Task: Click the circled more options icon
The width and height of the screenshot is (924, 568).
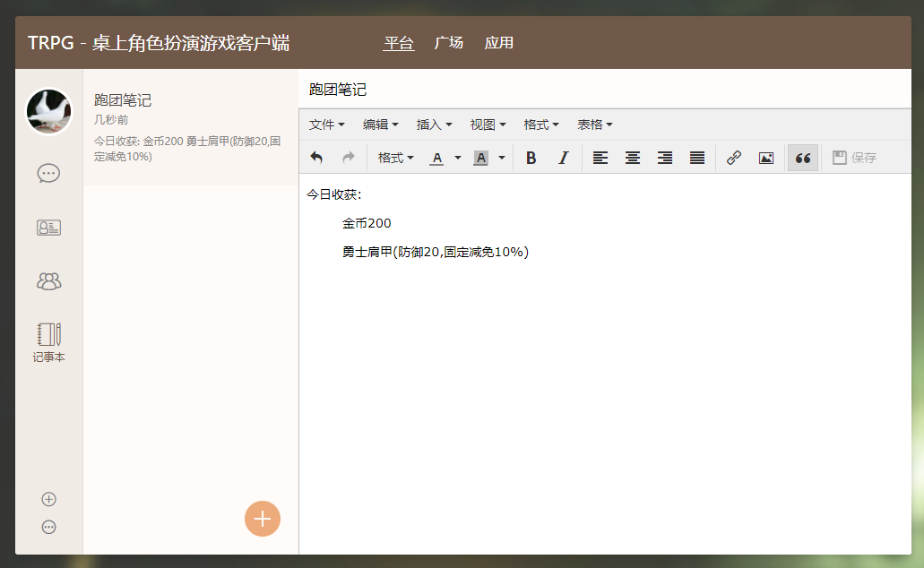Action: [x=49, y=527]
